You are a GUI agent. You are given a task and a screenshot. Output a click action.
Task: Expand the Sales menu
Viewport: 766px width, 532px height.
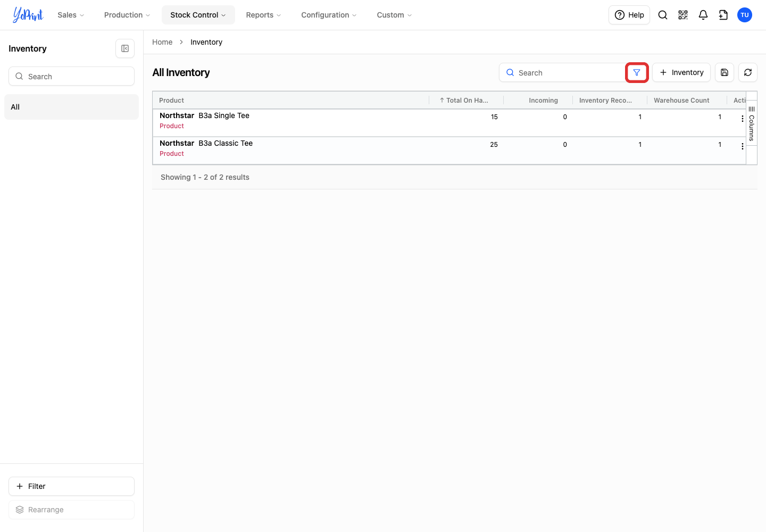point(71,15)
